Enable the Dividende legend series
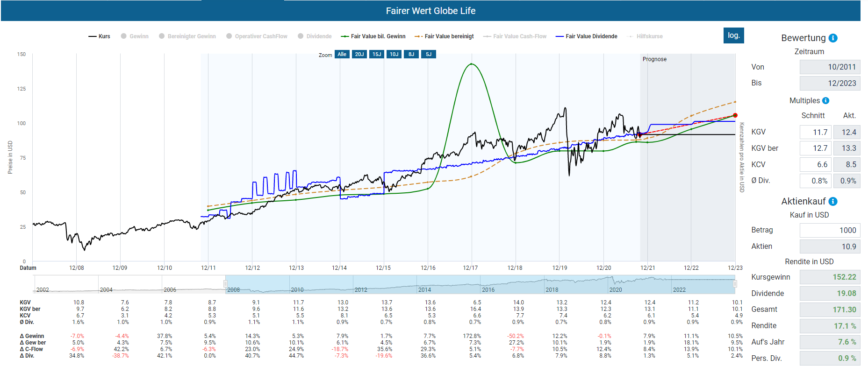The width and height of the screenshot is (868, 373). [315, 36]
